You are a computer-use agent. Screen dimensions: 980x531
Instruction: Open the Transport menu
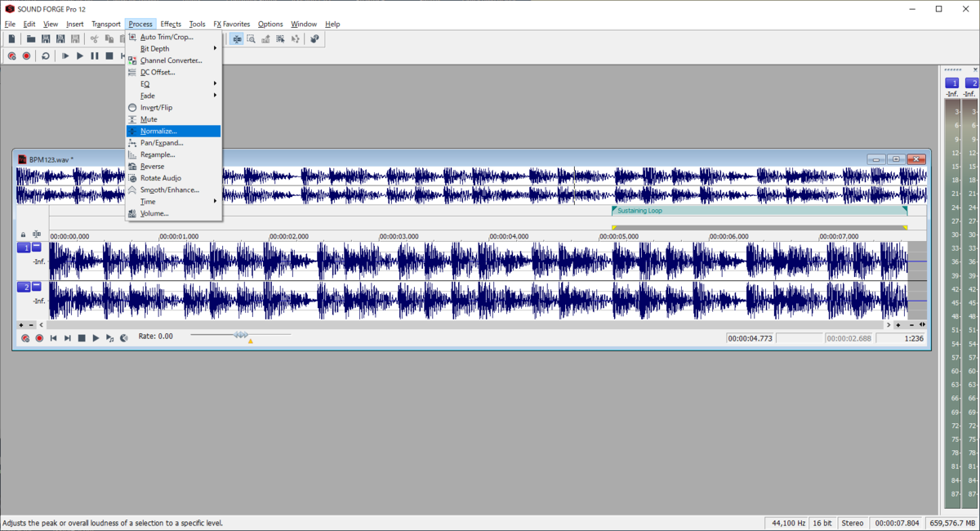tap(106, 25)
